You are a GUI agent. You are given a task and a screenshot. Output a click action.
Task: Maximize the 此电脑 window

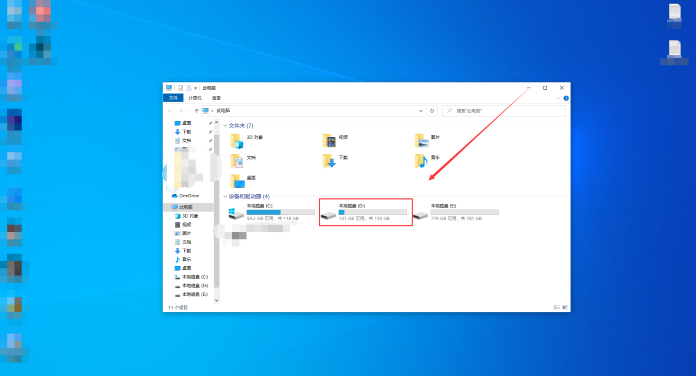tap(545, 88)
